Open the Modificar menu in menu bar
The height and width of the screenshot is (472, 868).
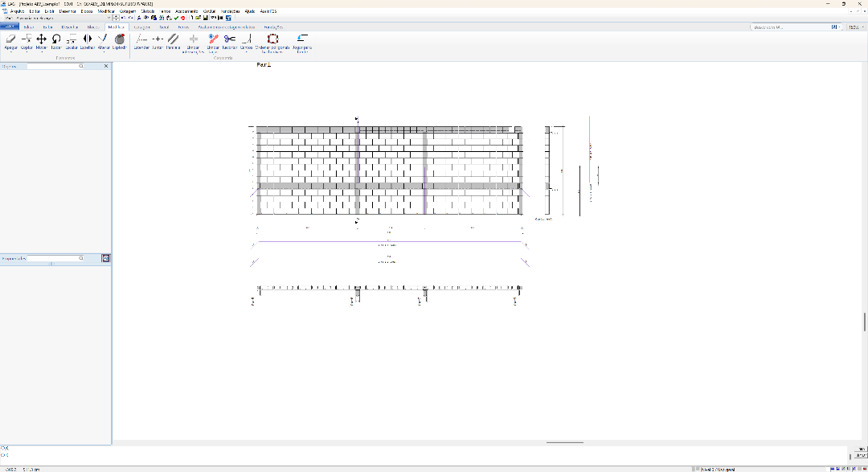click(106, 11)
